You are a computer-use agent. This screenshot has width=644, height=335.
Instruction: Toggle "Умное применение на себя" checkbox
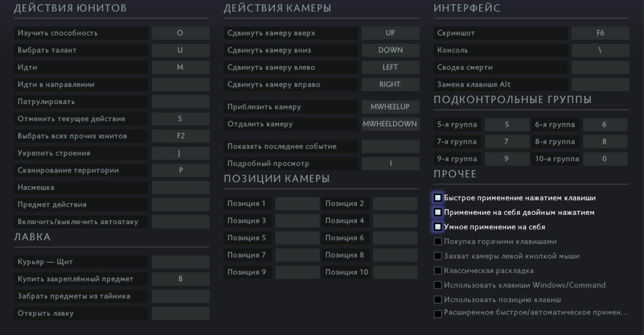438,227
